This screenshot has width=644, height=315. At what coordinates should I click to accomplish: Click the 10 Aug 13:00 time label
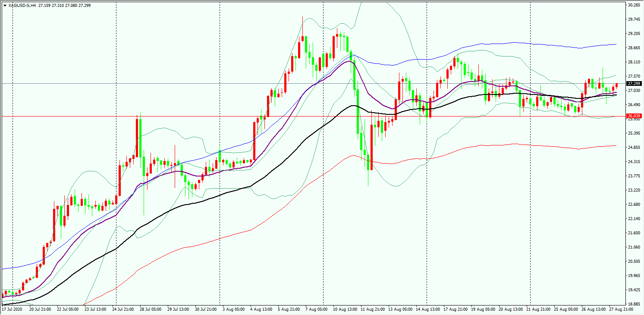point(345,309)
